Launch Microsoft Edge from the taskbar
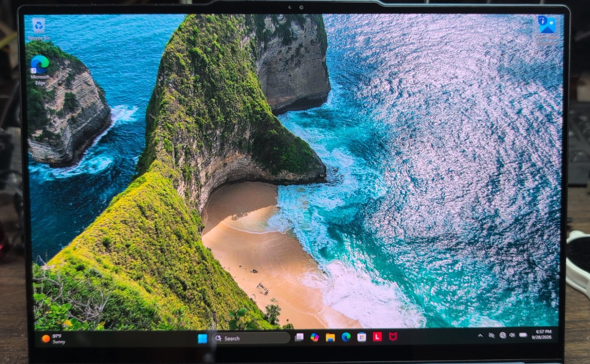Viewport: 590px width, 364px height. [346, 337]
